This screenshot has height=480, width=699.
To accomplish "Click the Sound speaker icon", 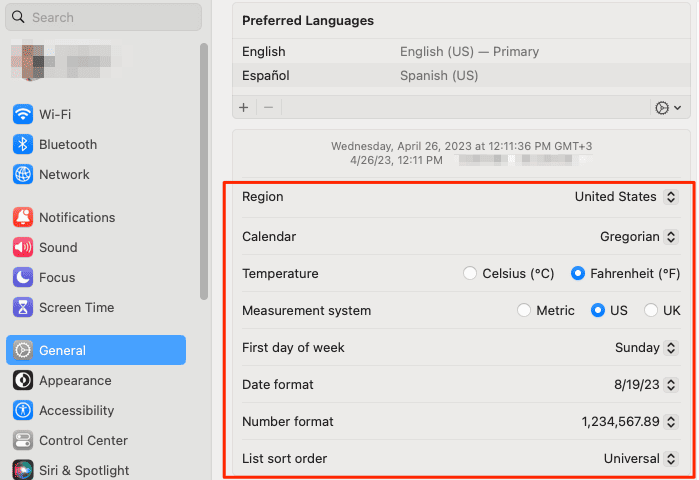I will [x=23, y=247].
